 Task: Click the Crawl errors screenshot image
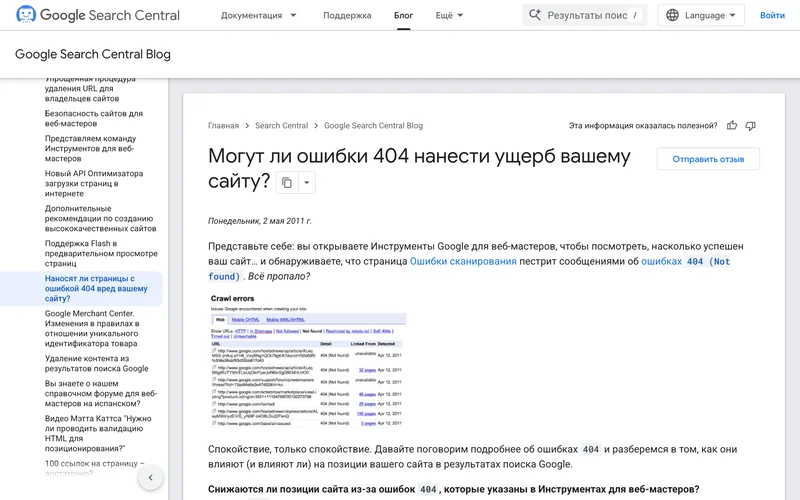pos(308,360)
